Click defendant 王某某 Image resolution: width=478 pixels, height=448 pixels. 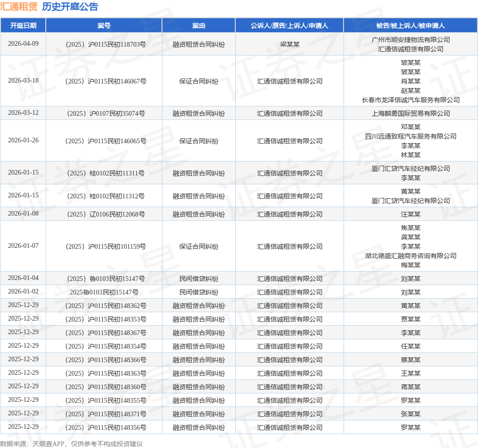pos(411,374)
